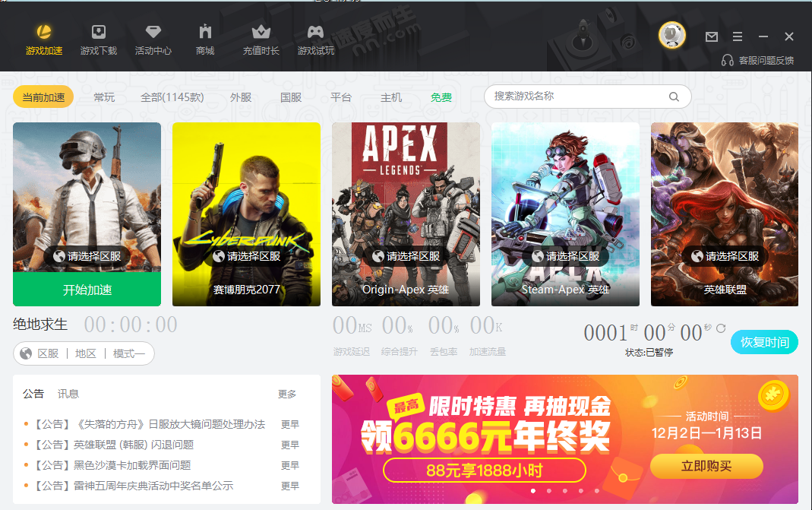
Task: Select the 游戏试玩 gamepad icon
Action: pos(315,36)
